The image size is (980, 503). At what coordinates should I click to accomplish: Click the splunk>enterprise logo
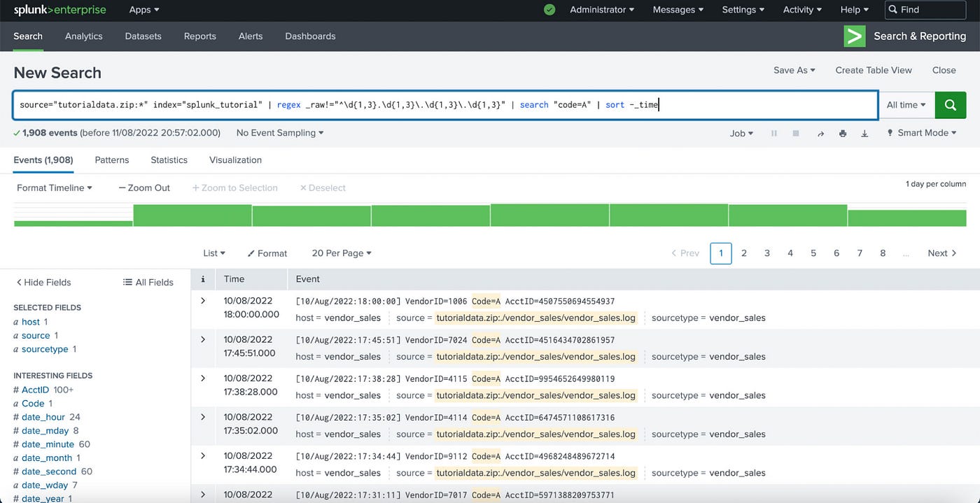tap(59, 10)
